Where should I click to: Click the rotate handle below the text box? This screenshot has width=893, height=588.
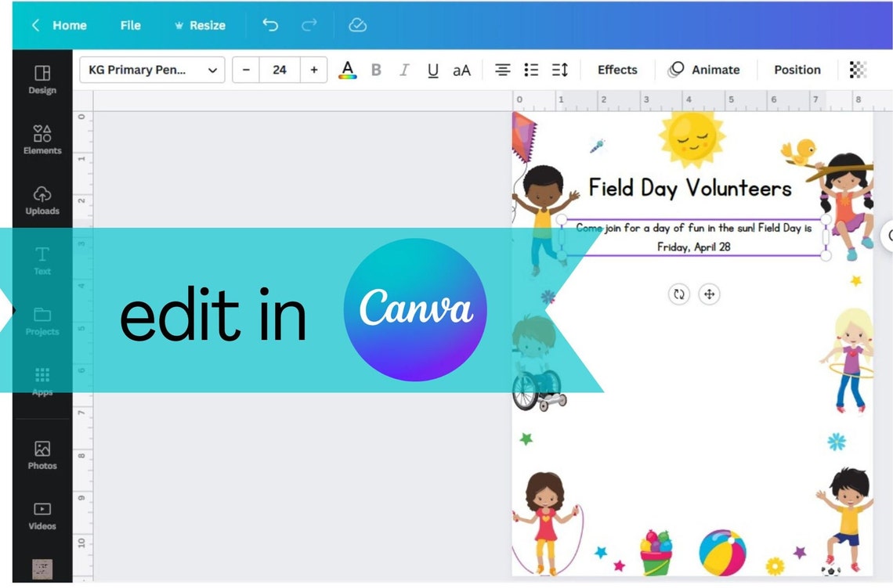(678, 294)
